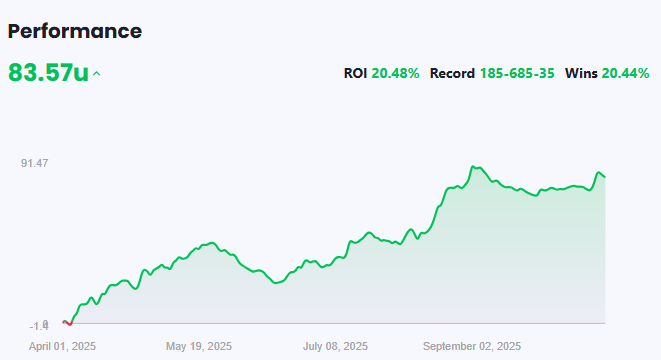This screenshot has height=360, width=661.
Task: Click the minimum y-axis label near baseline
Action: pos(39,326)
